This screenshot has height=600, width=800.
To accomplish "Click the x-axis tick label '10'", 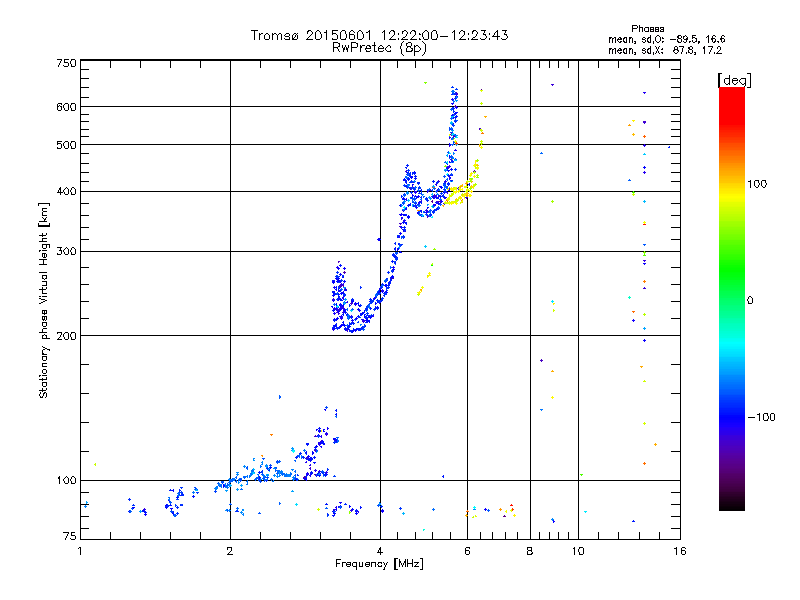I will 578,551.
